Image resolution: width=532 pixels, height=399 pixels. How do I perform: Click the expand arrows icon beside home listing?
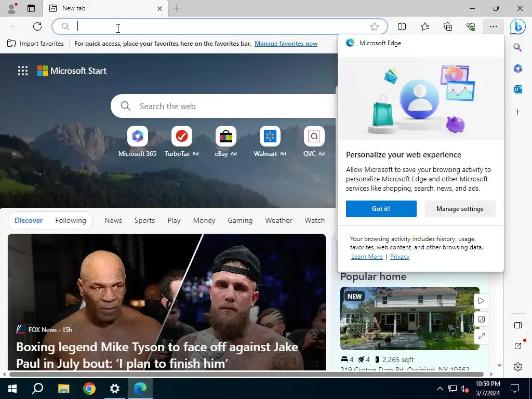[481, 337]
